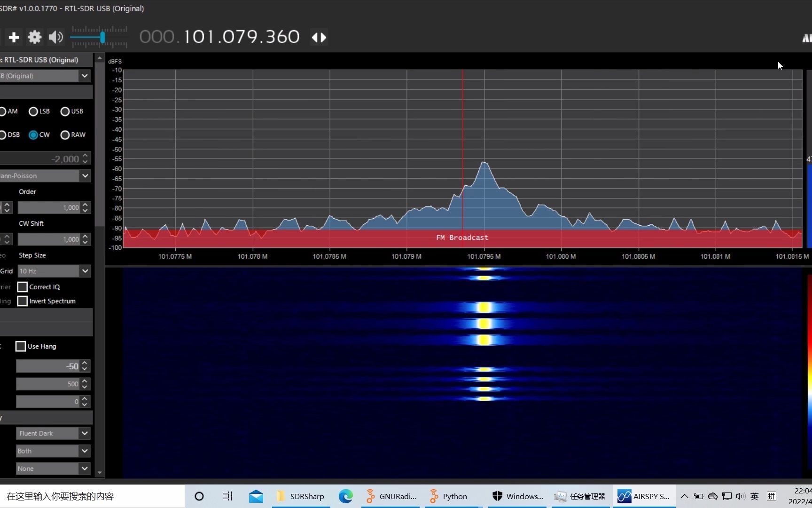Screen dimensions: 812x508
Task: Toggle the Use Hang checkbox
Action: [20, 347]
